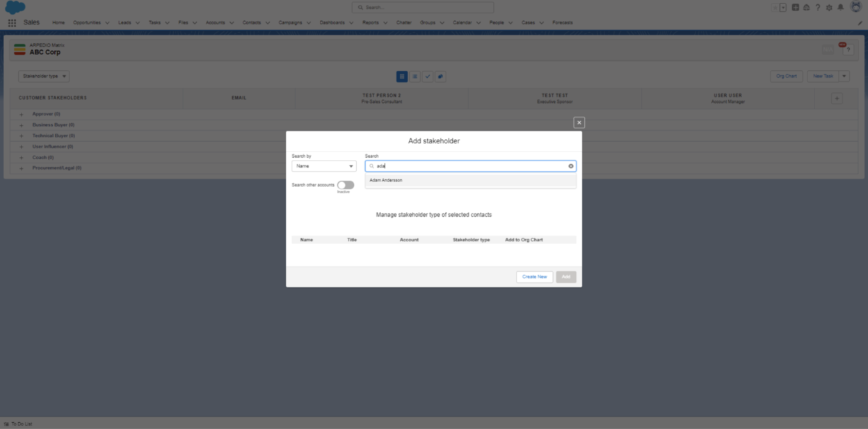
Task: Open the checkmark tasks view icon
Action: point(428,76)
